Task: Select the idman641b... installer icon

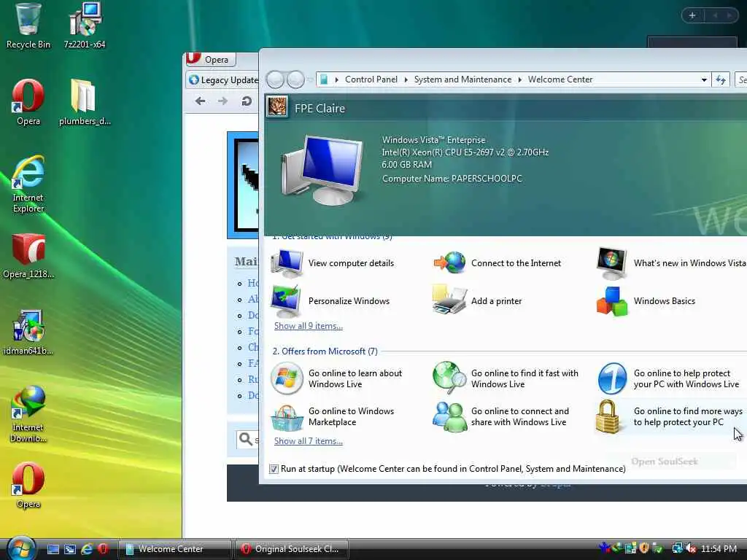Action: [x=28, y=332]
